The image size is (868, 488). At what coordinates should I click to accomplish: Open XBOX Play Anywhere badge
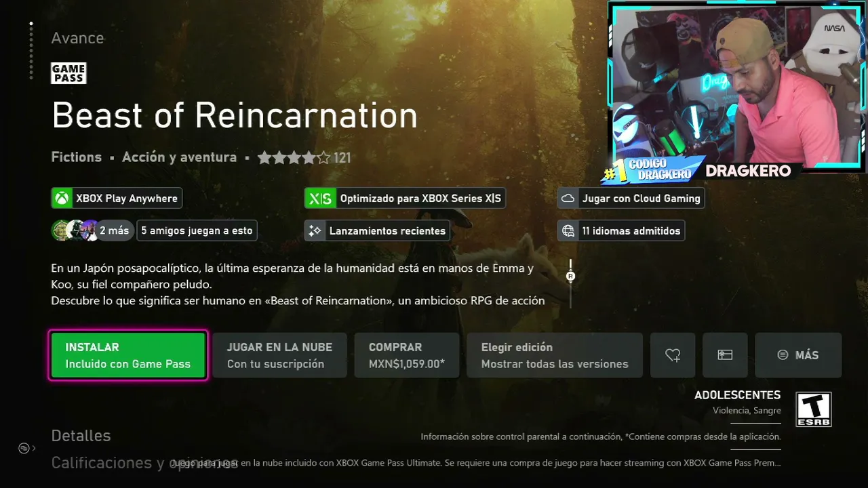(x=117, y=198)
